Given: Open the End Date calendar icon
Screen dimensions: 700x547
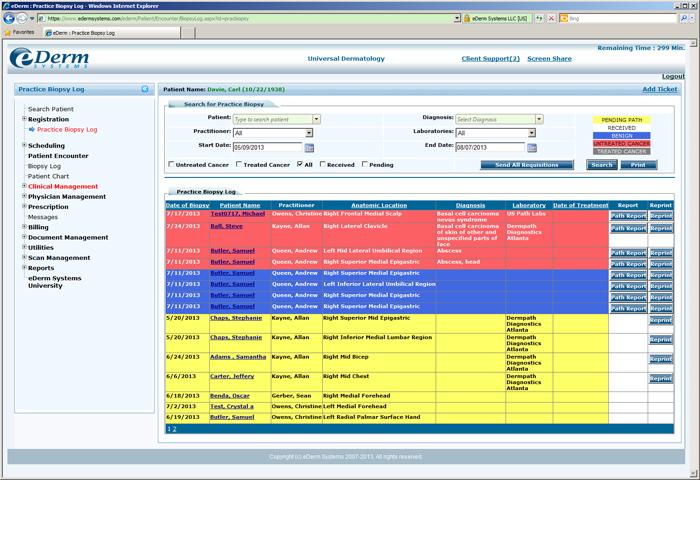Looking at the screenshot, I should [x=532, y=147].
